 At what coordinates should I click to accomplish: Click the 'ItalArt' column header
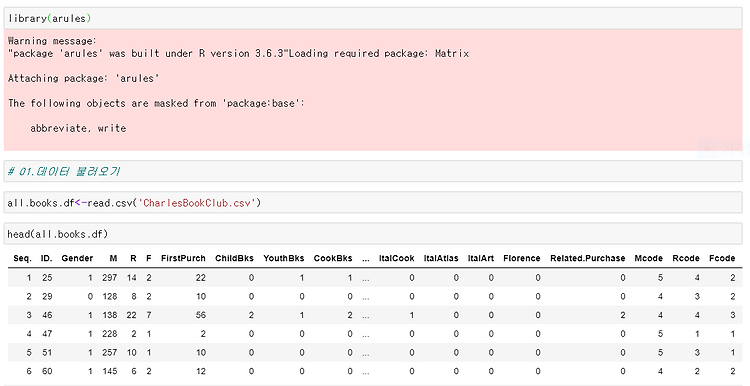coord(481,258)
